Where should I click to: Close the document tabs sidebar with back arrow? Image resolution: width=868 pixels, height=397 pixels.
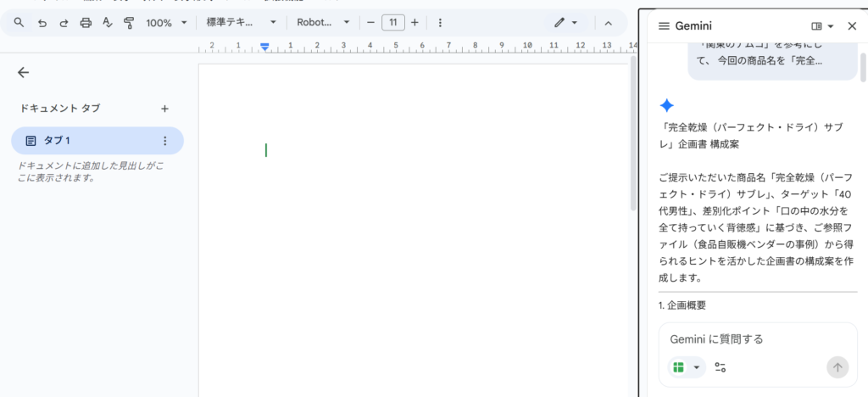(x=23, y=73)
